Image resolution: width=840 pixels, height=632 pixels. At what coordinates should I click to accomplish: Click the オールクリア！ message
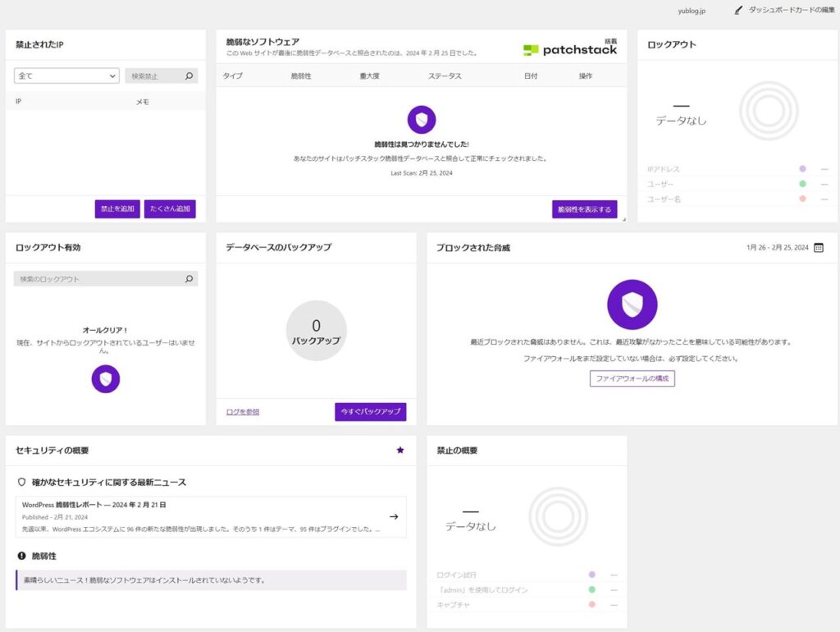pos(106,330)
